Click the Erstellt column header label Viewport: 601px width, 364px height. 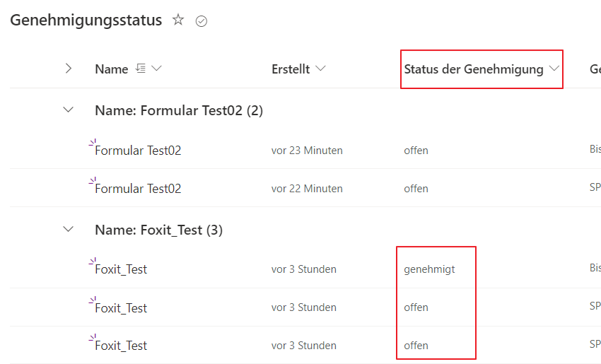pyautogui.click(x=290, y=69)
